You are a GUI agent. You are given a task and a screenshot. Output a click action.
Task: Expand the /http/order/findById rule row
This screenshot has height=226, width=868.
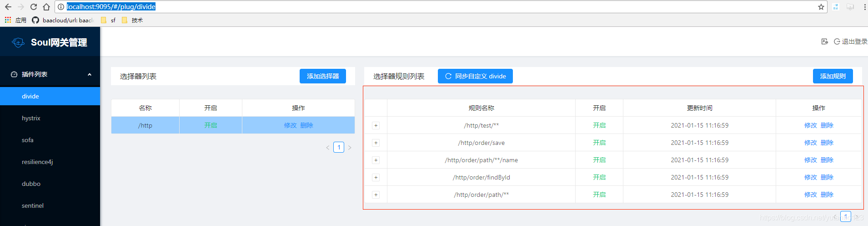point(376,177)
